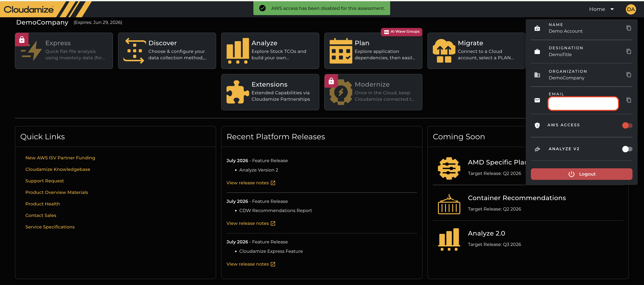The width and height of the screenshot is (644, 285).
Task: Click the Discover arrows icon
Action: pyautogui.click(x=134, y=51)
